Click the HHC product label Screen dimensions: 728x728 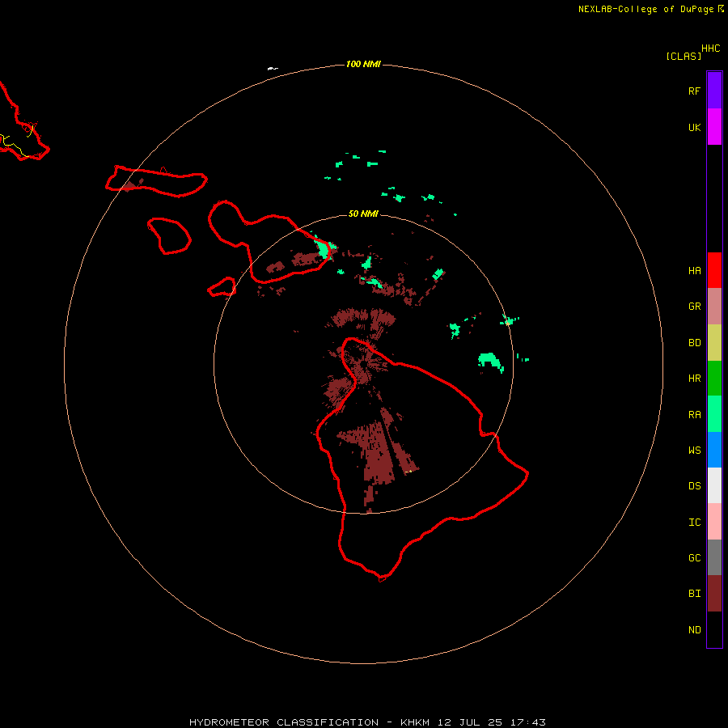(x=711, y=49)
